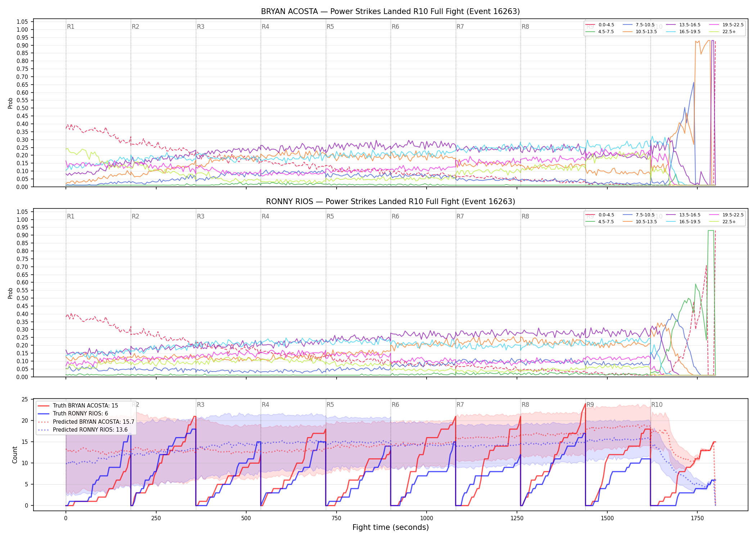The width and height of the screenshot is (756, 540).
Task: Click the 0.0-4.5 legend entry in top chart
Action: pyautogui.click(x=600, y=25)
